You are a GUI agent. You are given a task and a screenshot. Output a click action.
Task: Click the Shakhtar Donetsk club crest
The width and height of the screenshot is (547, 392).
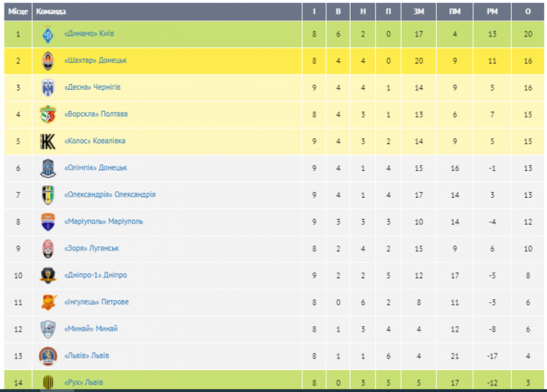[x=48, y=61]
